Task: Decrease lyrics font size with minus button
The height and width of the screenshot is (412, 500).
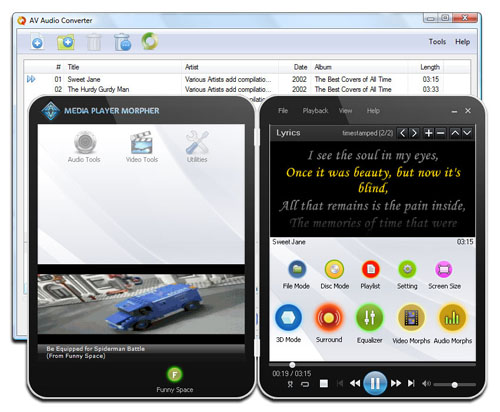Action: 440,133
